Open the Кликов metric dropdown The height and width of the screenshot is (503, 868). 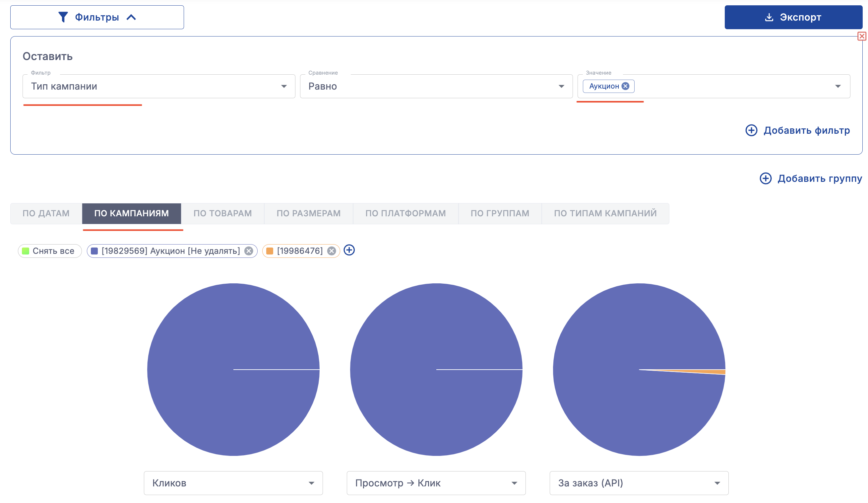pos(233,483)
